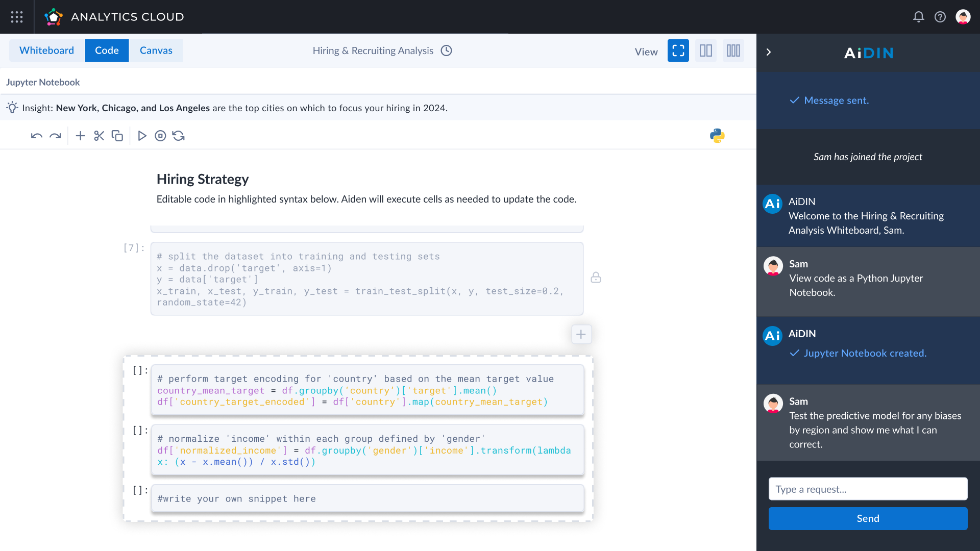Collapse the AiDIN side panel
Screen dimensions: 980x551
point(769,52)
